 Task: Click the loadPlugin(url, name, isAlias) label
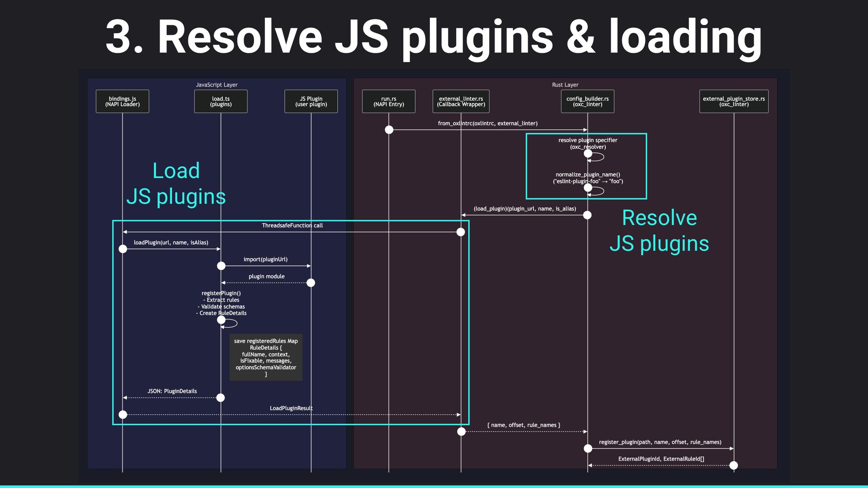pyautogui.click(x=171, y=243)
